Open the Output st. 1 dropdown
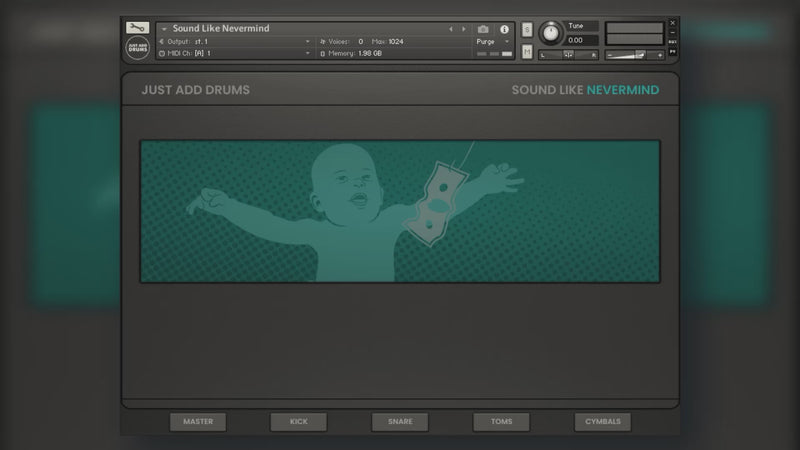 [235, 41]
